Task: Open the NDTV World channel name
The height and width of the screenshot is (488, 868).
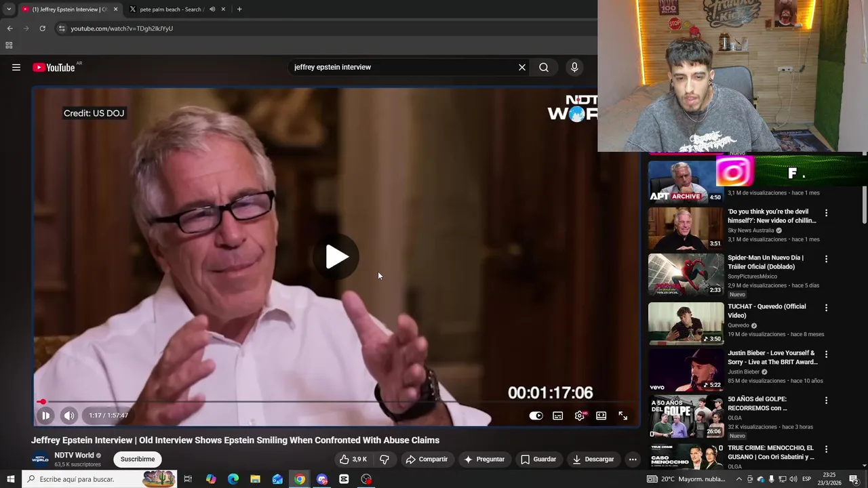Action: [x=74, y=455]
